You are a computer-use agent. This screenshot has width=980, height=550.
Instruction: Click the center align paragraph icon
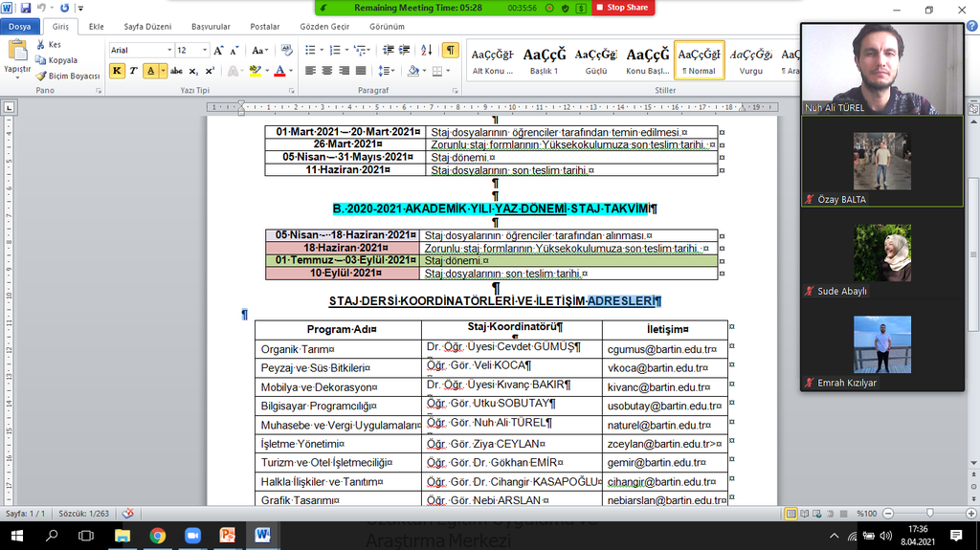327,71
